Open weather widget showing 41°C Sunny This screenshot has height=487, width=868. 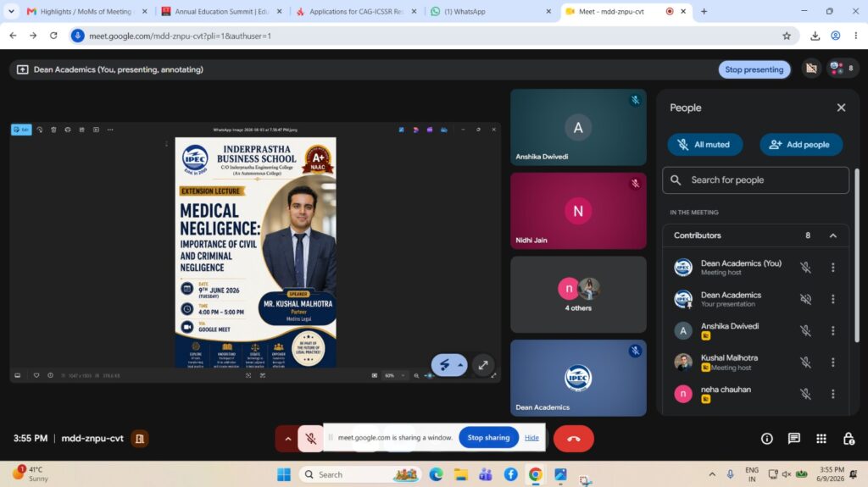31,473
